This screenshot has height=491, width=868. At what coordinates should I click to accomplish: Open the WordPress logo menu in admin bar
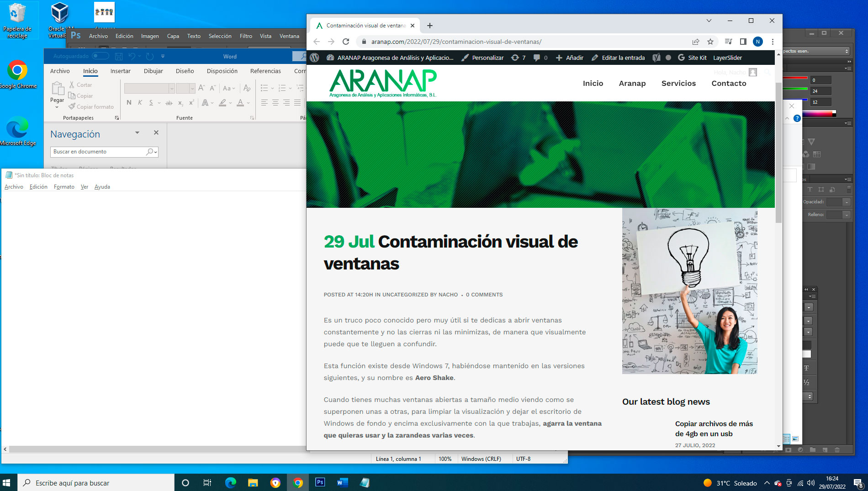(x=314, y=58)
